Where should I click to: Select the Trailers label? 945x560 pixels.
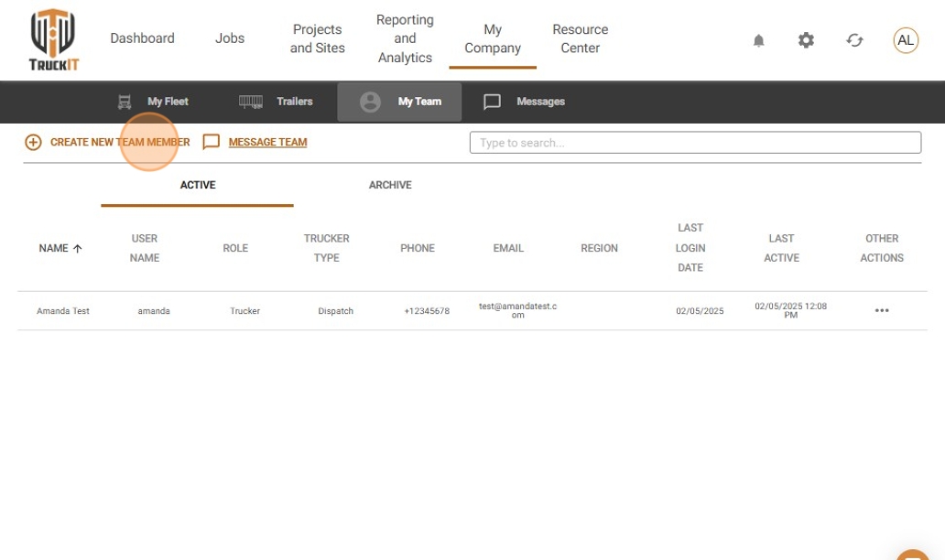click(x=295, y=102)
